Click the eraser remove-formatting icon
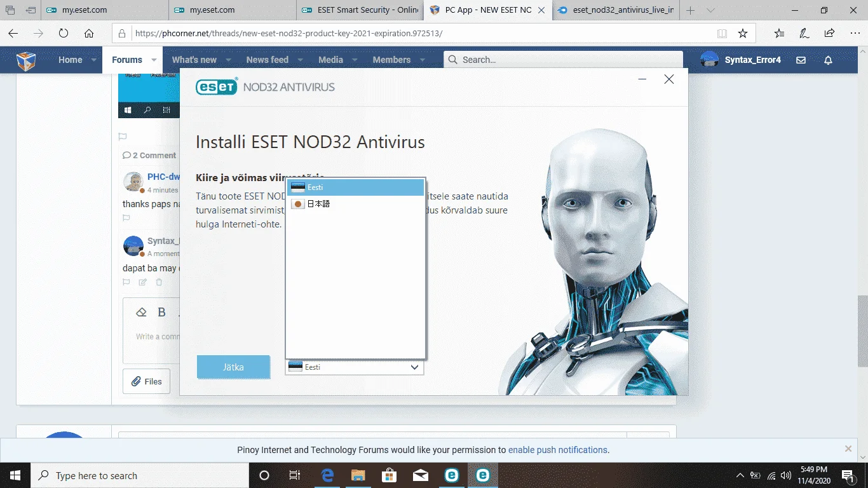 pyautogui.click(x=142, y=312)
